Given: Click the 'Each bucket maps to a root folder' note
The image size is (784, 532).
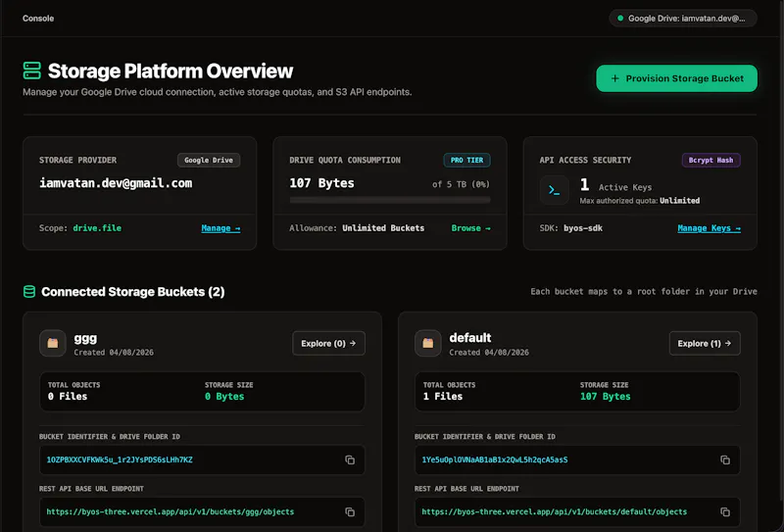Looking at the screenshot, I should [644, 292].
